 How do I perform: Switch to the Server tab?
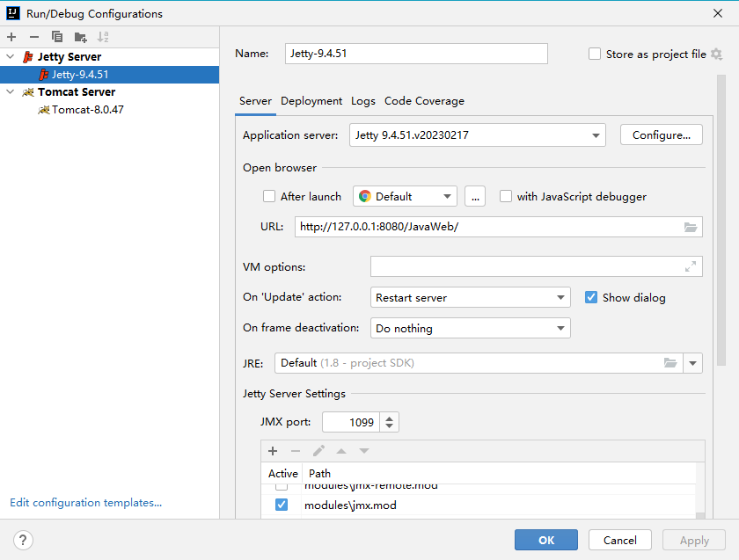(x=255, y=101)
